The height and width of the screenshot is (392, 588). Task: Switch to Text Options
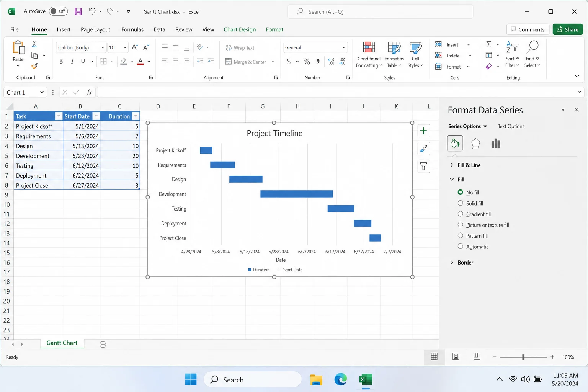tap(511, 126)
